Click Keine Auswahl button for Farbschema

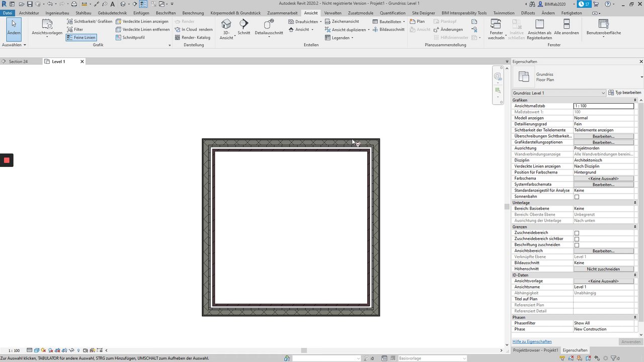point(603,178)
